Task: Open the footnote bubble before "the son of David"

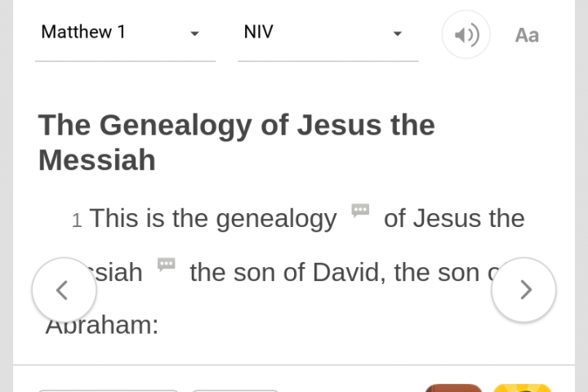Action: (x=167, y=264)
